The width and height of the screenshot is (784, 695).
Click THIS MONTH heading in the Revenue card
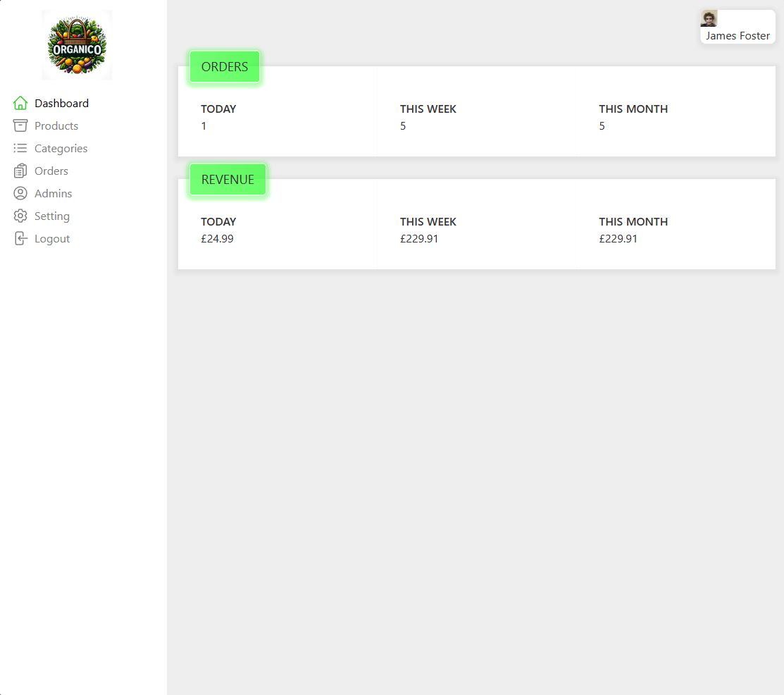tap(633, 222)
